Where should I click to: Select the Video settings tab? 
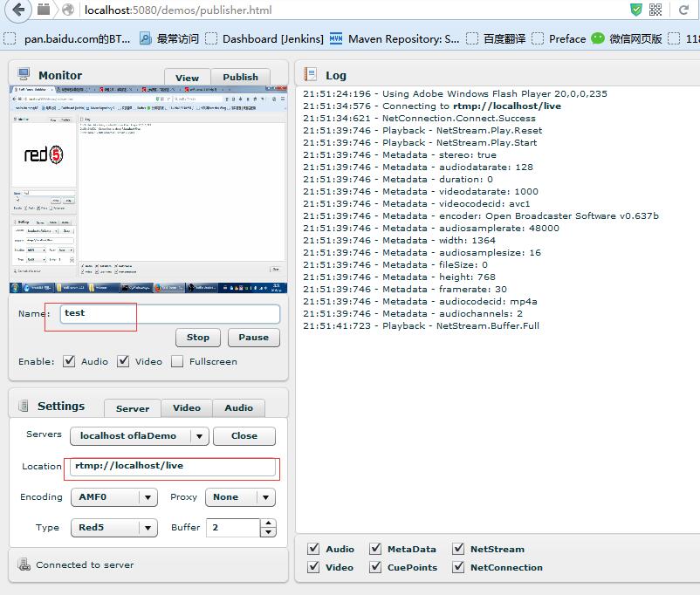pos(187,407)
